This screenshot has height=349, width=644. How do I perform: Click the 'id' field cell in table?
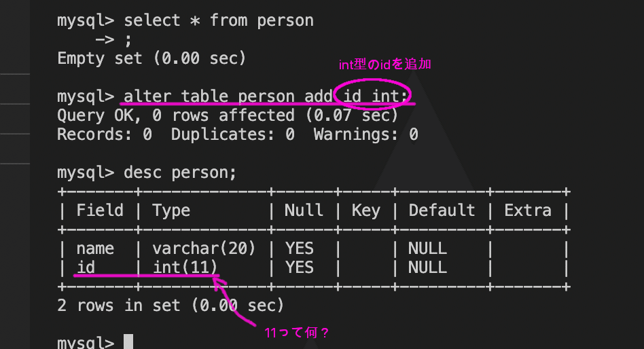[86, 268]
